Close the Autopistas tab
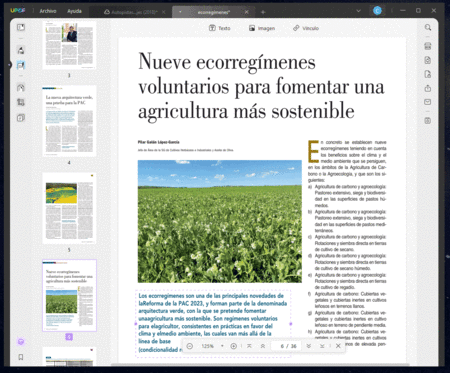This screenshot has height=373, width=450. (x=164, y=12)
